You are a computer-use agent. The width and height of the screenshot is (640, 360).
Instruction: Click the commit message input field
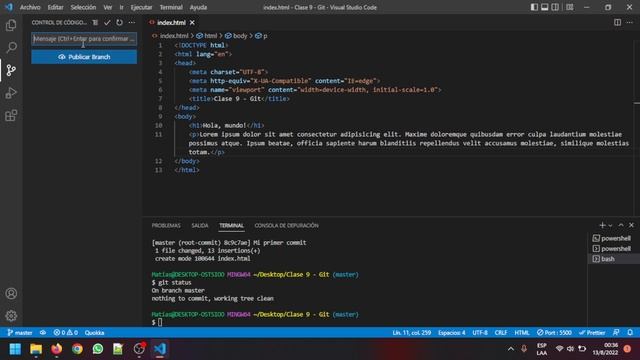point(84,39)
